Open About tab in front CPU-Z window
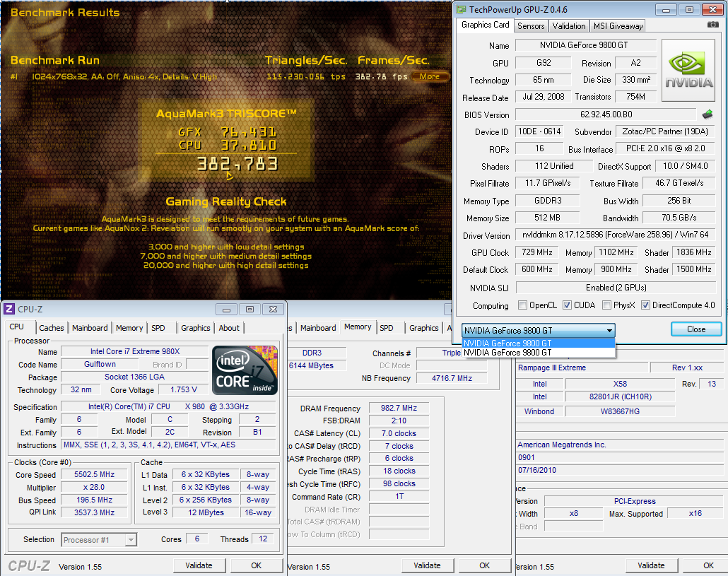 point(229,328)
